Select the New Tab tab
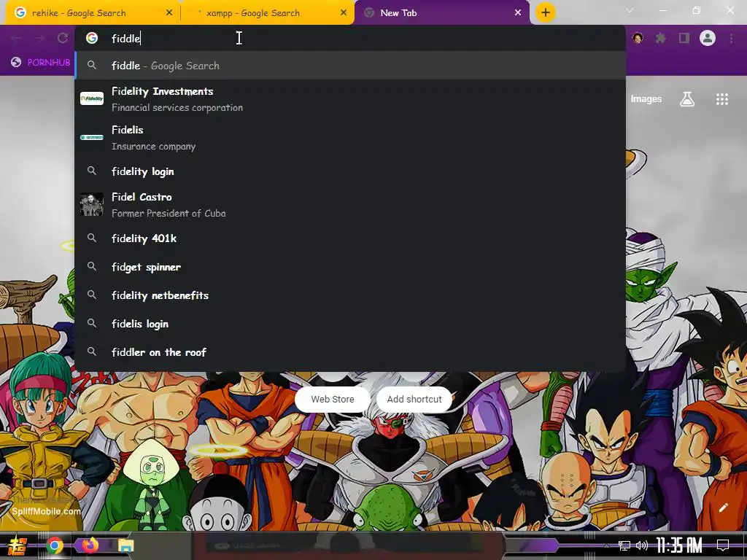747x560 pixels. point(441,13)
